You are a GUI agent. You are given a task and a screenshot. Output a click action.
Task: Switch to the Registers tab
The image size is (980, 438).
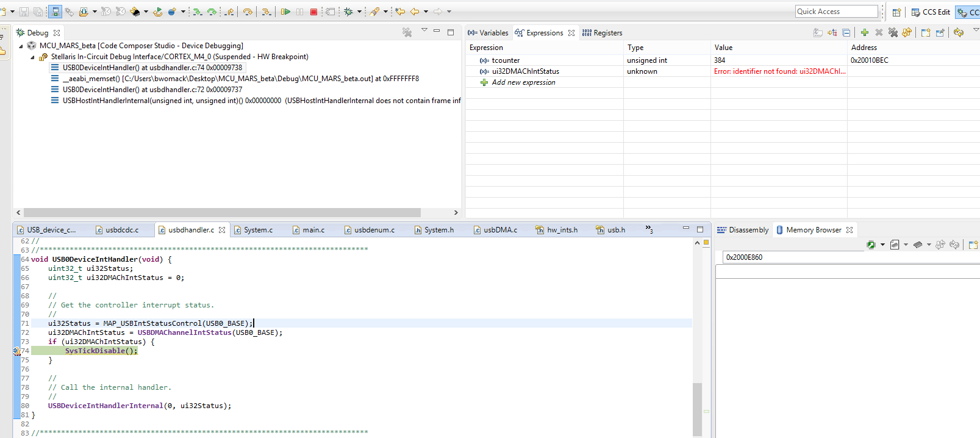[x=603, y=33]
